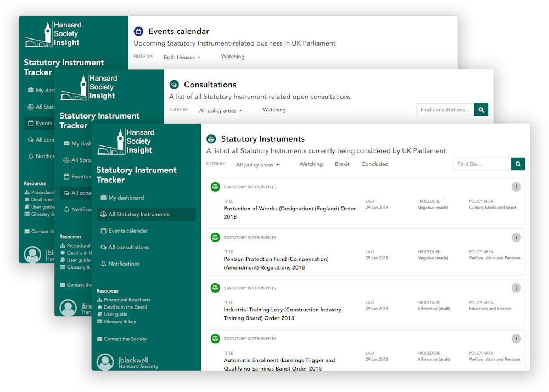Expand options for the Wrecks Protection Order entry
The width and height of the screenshot is (549, 392).
point(516,187)
